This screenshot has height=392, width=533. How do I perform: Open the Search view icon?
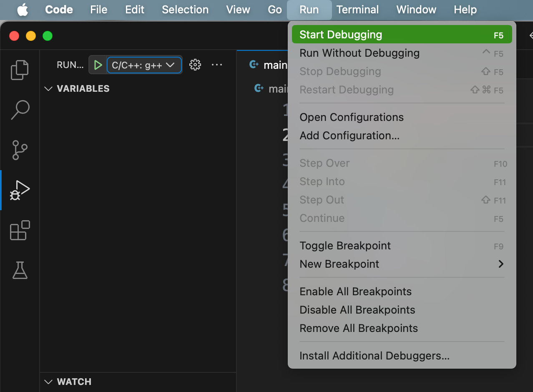tap(20, 110)
